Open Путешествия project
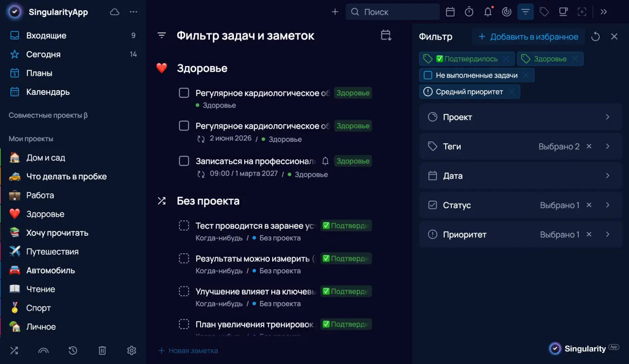 pos(73,251)
